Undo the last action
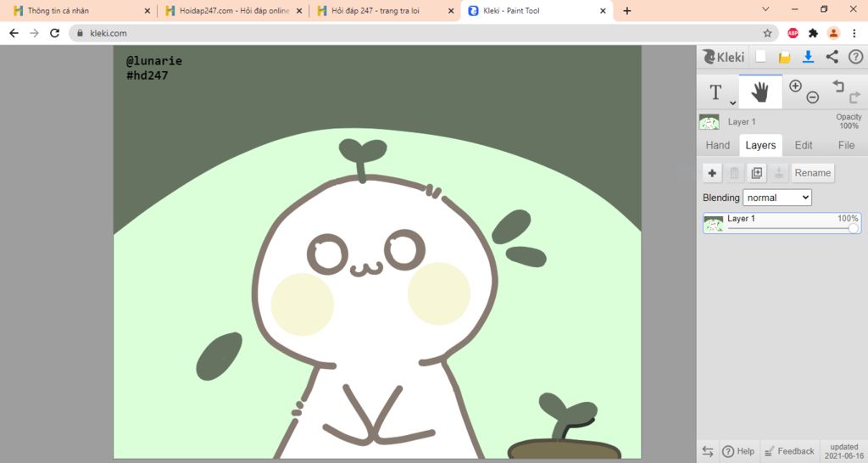 tap(838, 86)
